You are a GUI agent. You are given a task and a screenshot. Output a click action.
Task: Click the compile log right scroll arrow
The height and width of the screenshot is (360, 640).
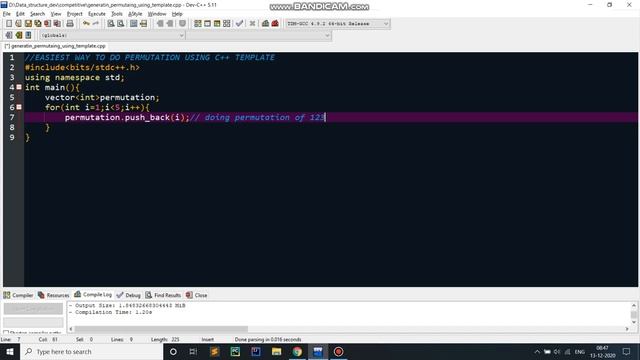(x=627, y=329)
